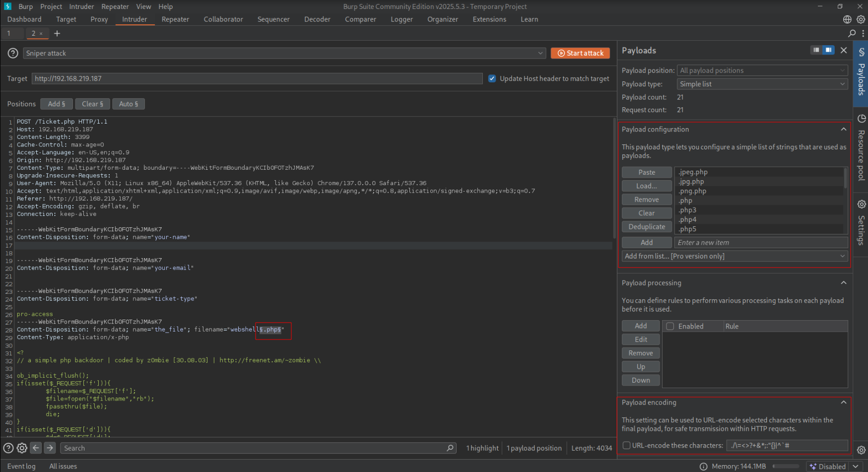Switch to the Decoder tab
The image size is (868, 472).
(317, 19)
